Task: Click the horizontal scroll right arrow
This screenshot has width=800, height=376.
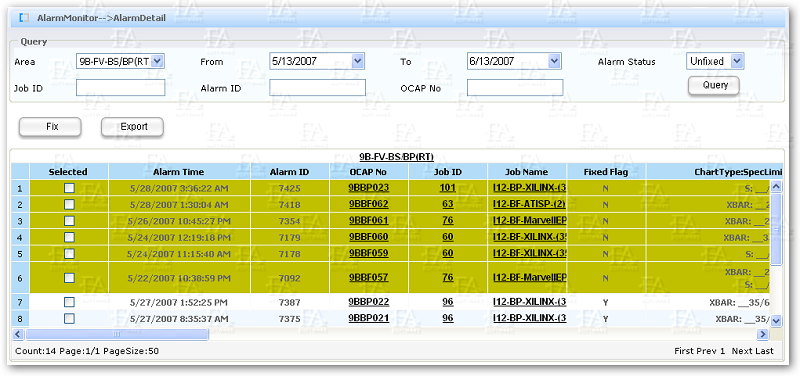Action: tap(763, 334)
